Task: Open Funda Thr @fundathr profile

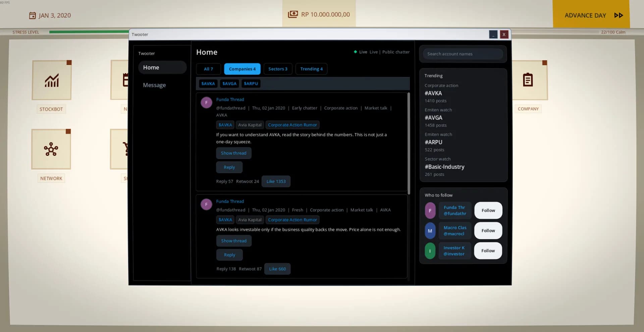Action: tap(455, 211)
